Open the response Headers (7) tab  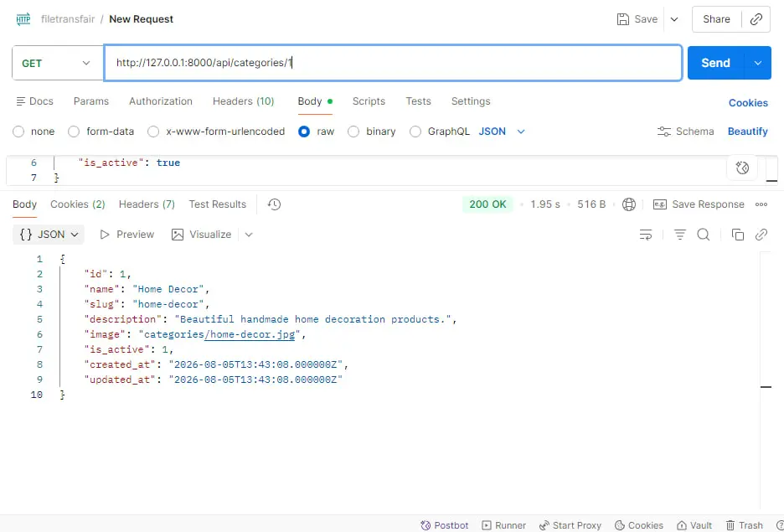pyautogui.click(x=147, y=204)
